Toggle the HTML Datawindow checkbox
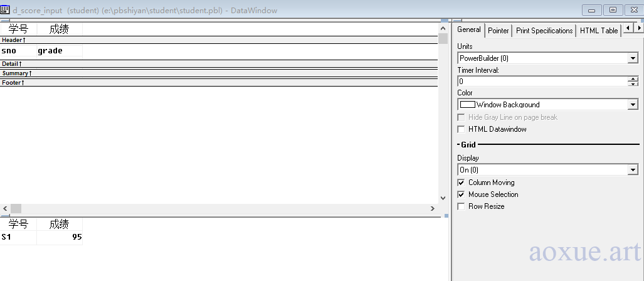The width and height of the screenshot is (644, 281). pos(462,129)
